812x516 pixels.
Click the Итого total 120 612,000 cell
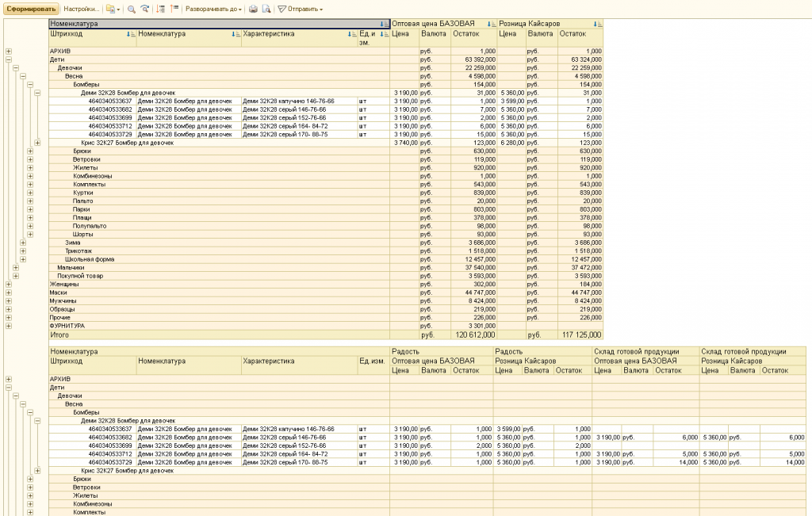click(474, 334)
